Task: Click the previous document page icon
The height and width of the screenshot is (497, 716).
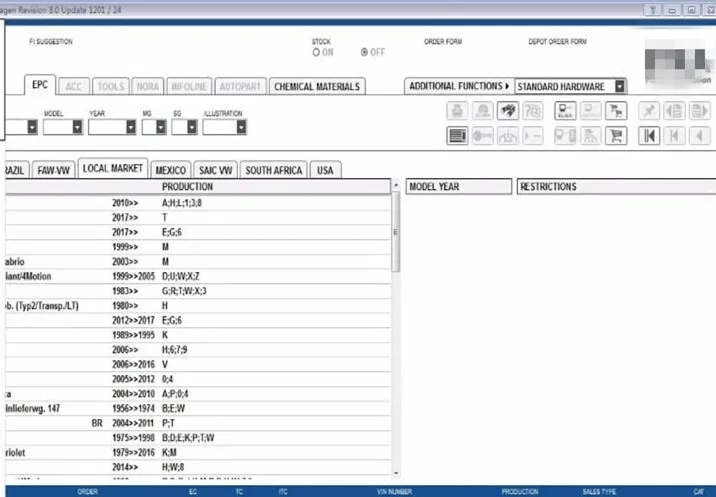Action: [x=674, y=111]
